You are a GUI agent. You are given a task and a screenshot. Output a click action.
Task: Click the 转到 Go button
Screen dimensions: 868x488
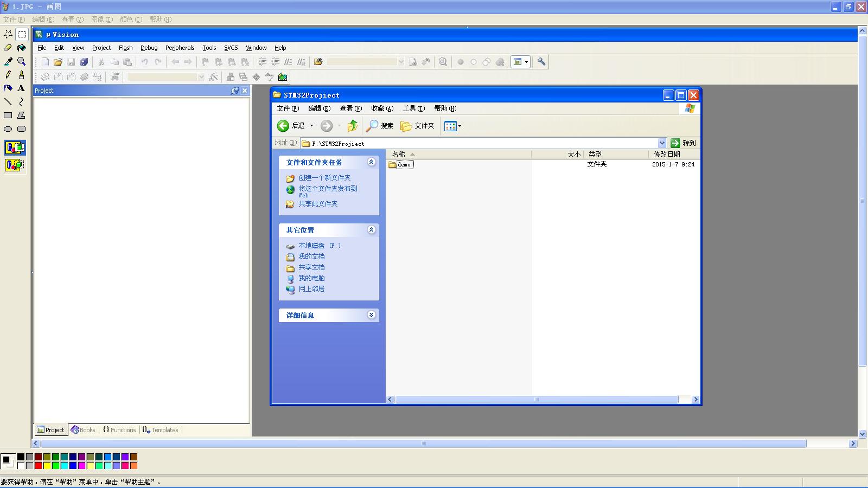[684, 143]
